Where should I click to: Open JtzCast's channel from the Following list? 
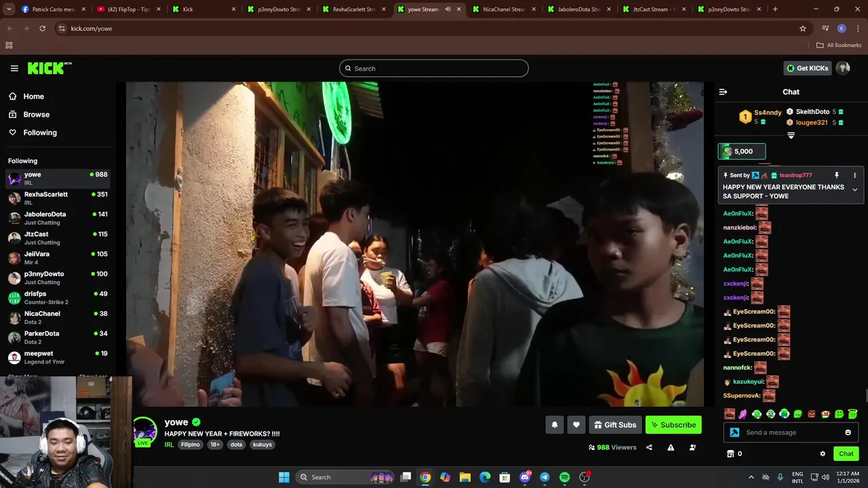click(58, 238)
